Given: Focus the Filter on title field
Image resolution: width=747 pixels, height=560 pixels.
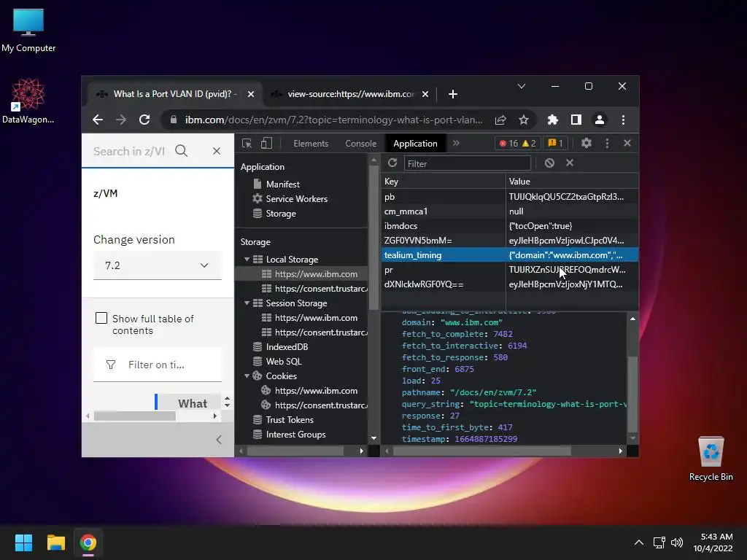Looking at the screenshot, I should (158, 365).
